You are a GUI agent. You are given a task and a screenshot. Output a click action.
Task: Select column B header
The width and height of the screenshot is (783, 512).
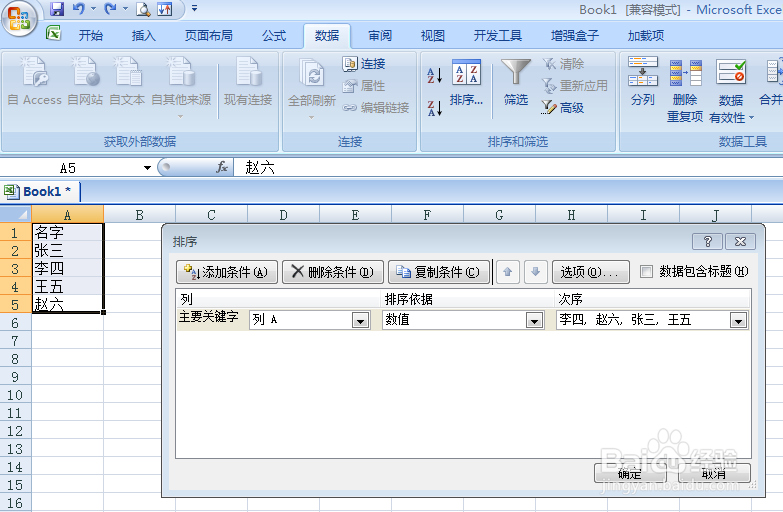click(139, 215)
